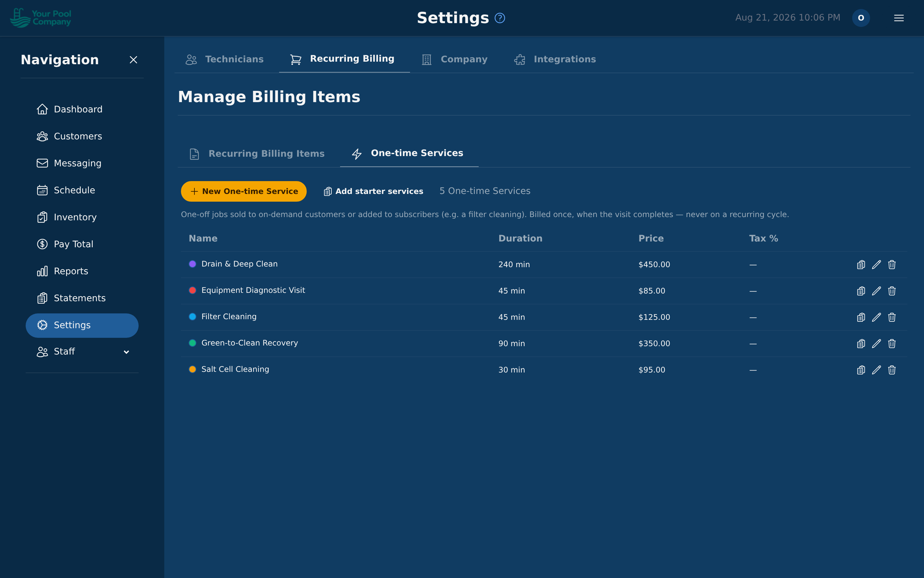The width and height of the screenshot is (924, 578).
Task: Duplicate the Filter Cleaning service
Action: (860, 317)
